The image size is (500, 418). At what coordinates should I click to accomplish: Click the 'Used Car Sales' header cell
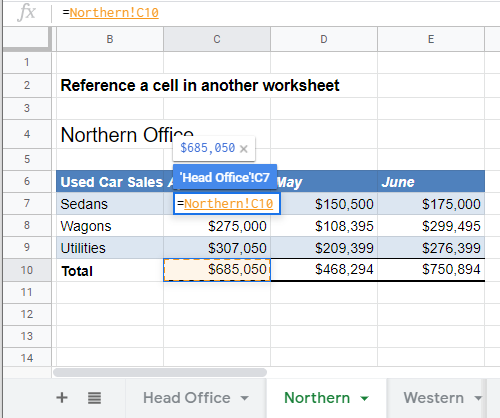coord(110,181)
